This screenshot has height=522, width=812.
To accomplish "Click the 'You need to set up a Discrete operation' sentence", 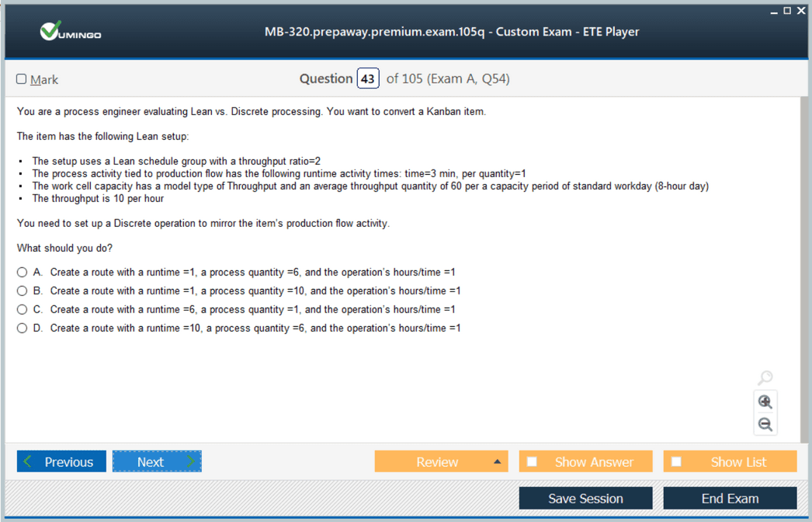I will 203,224.
